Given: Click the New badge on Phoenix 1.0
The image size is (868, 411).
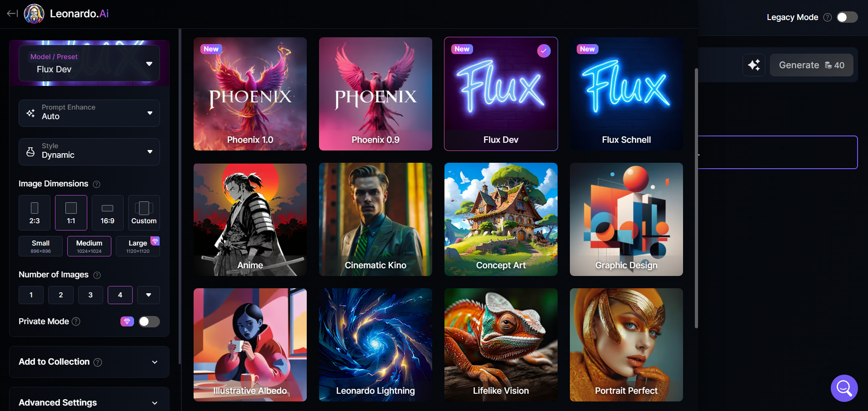Looking at the screenshot, I should (x=211, y=49).
